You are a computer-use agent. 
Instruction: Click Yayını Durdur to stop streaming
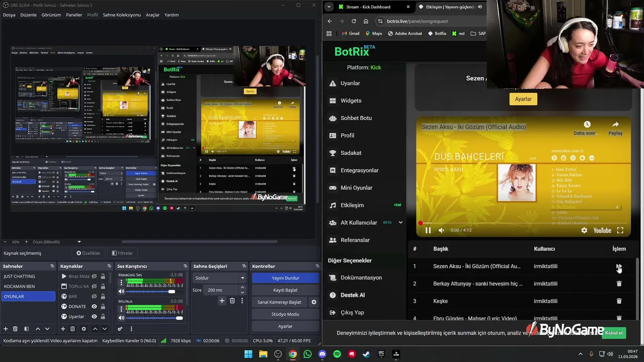tap(285, 278)
